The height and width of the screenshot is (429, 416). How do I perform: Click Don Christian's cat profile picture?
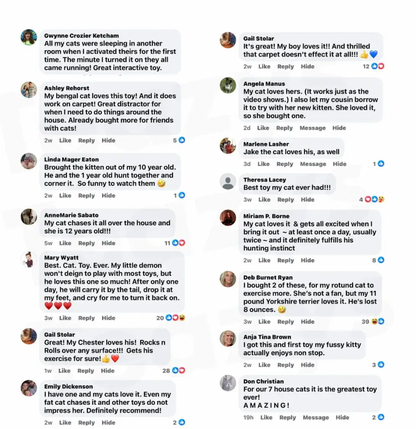228,383
